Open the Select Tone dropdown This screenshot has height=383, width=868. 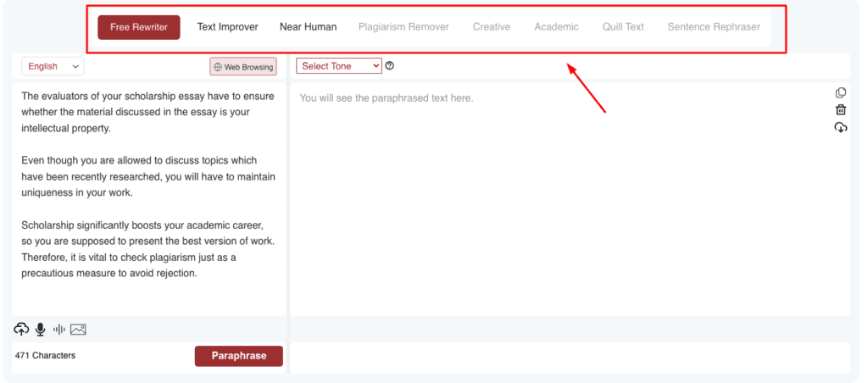pos(339,66)
